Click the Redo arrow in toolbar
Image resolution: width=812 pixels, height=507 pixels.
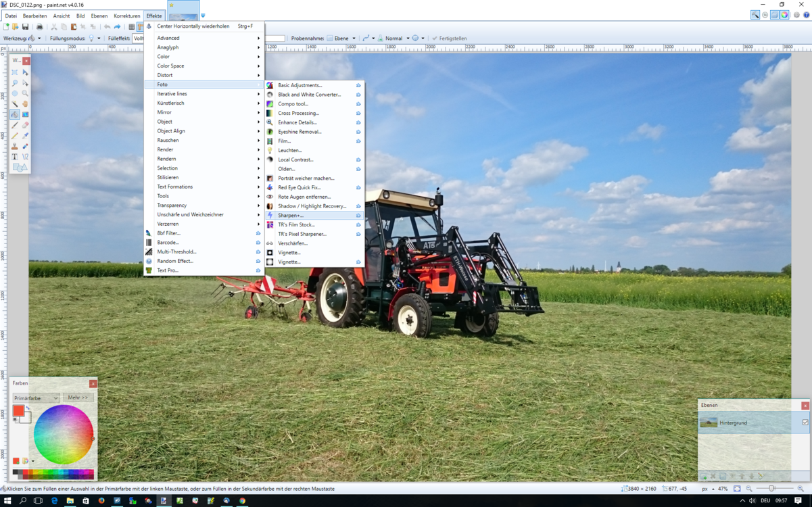(x=117, y=27)
